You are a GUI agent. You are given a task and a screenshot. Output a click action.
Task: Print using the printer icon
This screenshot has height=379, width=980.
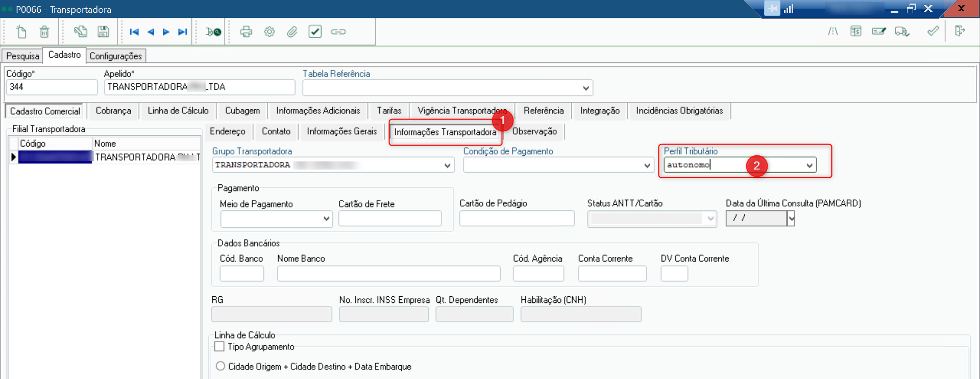246,32
